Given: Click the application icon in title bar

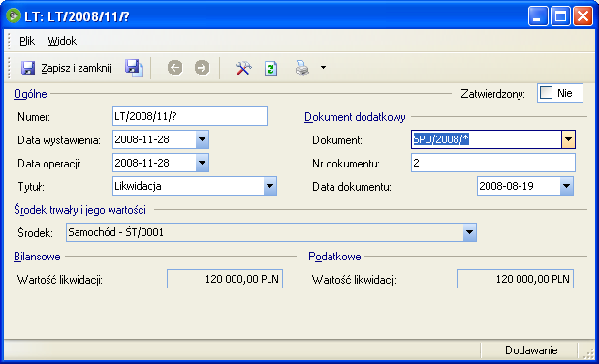Looking at the screenshot, I should tap(14, 16).
